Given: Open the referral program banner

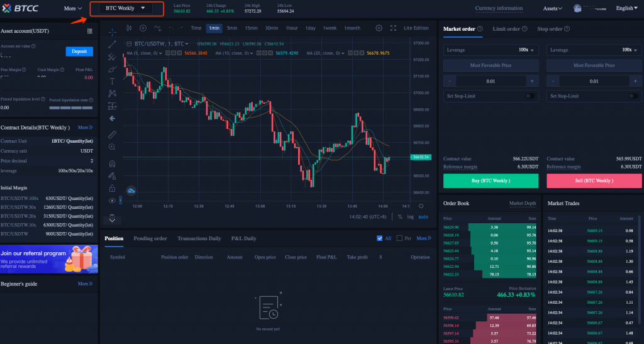Looking at the screenshot, I should pyautogui.click(x=49, y=259).
